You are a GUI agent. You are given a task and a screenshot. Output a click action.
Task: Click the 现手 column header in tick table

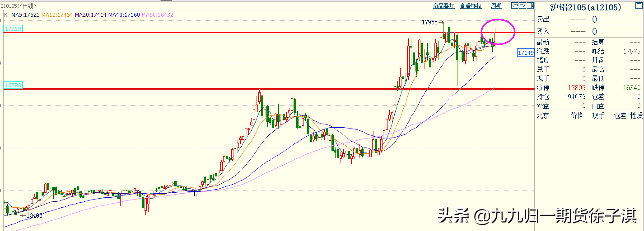click(598, 115)
